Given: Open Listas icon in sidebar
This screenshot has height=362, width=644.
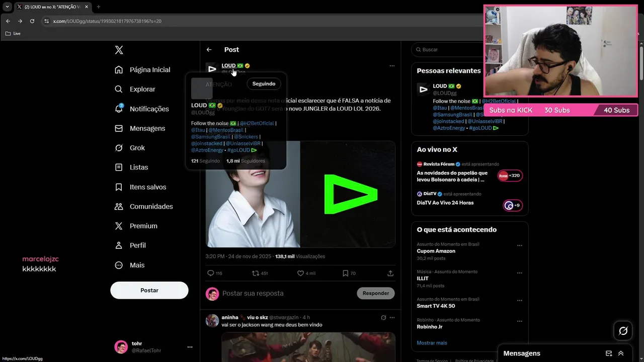Looking at the screenshot, I should point(119,167).
